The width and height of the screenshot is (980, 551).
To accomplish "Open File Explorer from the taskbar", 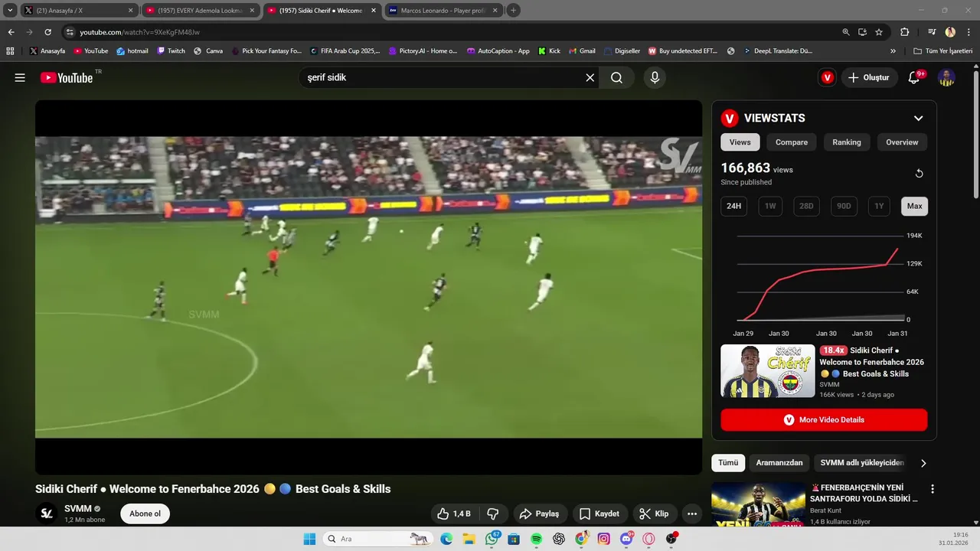I will pyautogui.click(x=469, y=539).
